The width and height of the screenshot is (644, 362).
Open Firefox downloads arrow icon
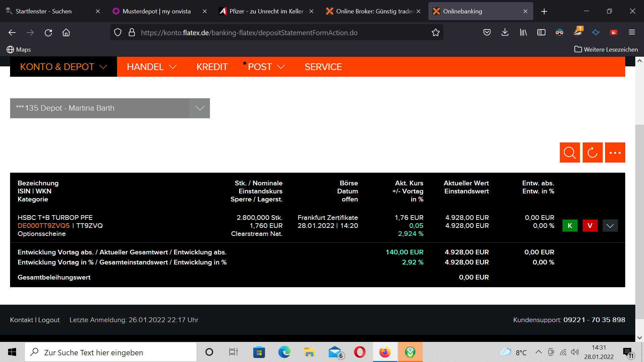click(x=505, y=33)
